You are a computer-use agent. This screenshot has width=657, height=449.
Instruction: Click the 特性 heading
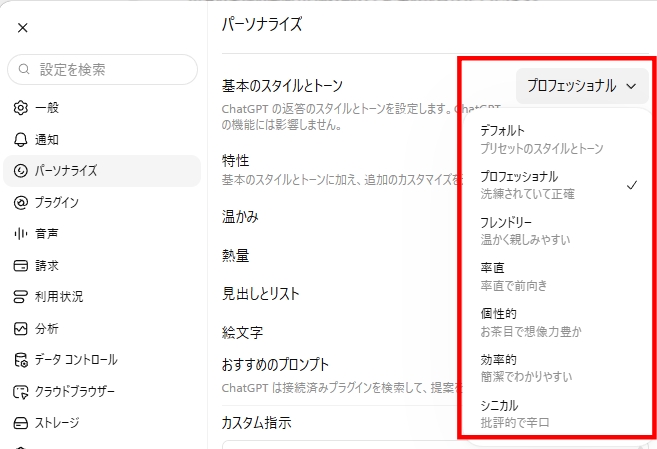pyautogui.click(x=235, y=160)
